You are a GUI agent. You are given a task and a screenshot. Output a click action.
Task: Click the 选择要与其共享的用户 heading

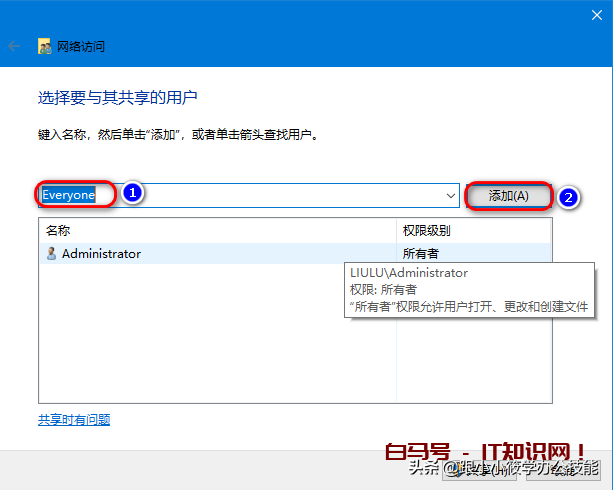pos(118,97)
